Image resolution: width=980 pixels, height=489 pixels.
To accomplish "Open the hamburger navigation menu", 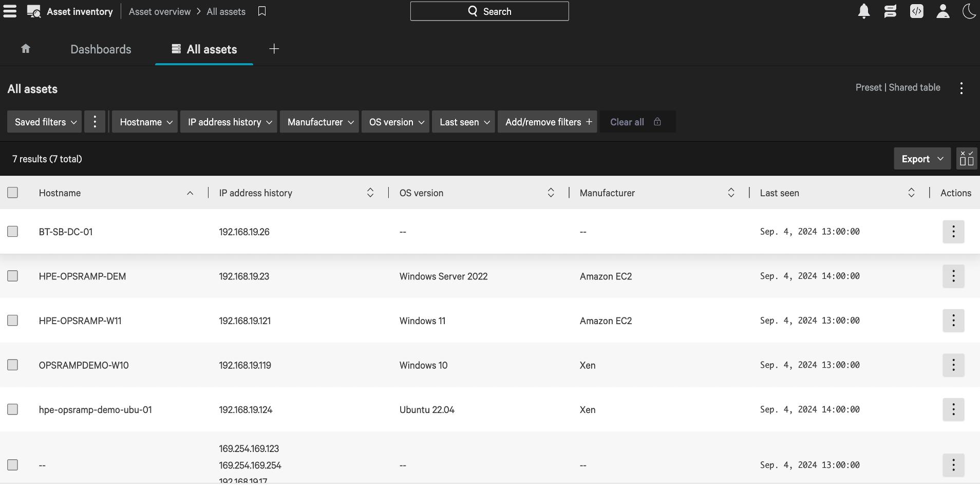I will 10,11.
